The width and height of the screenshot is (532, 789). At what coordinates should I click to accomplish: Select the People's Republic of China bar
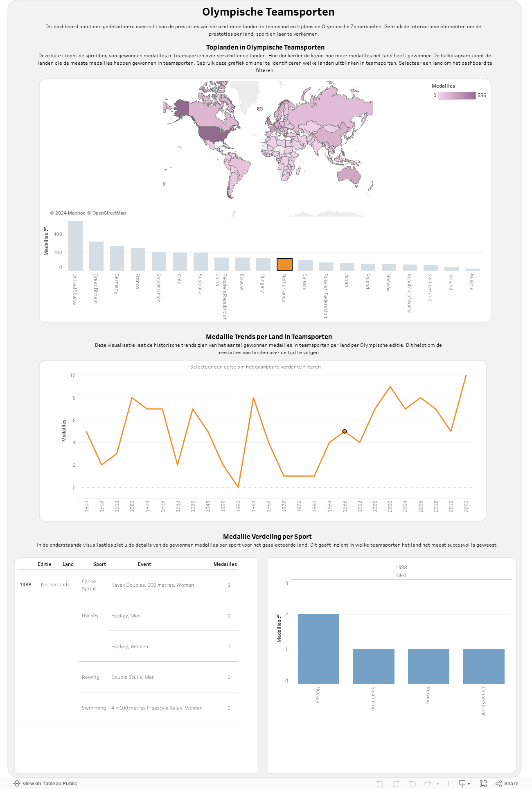[221, 264]
